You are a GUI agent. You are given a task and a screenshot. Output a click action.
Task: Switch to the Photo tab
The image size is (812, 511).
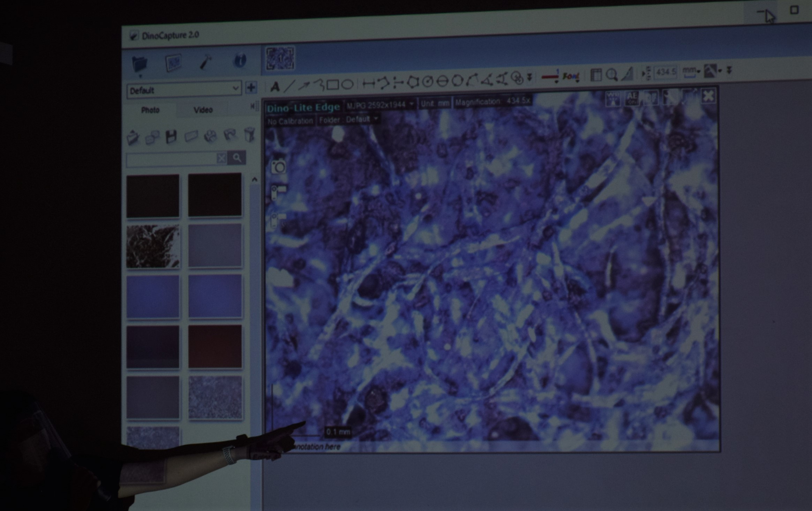(x=150, y=110)
